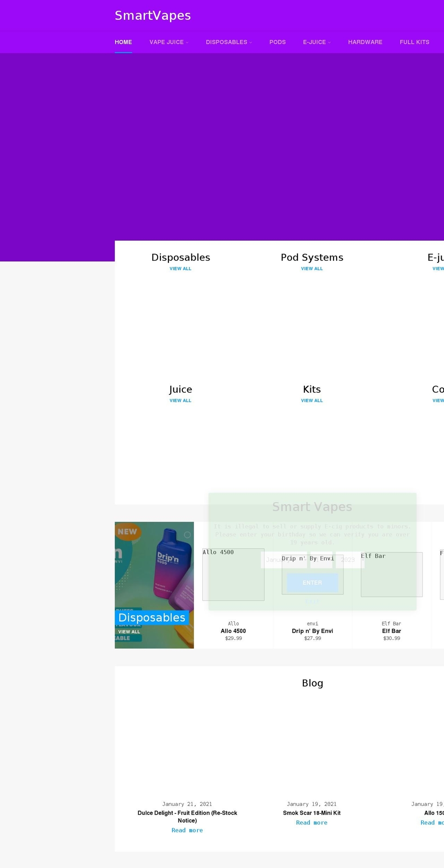Open the Juice category heading
The height and width of the screenshot is (868, 444).
(180, 389)
